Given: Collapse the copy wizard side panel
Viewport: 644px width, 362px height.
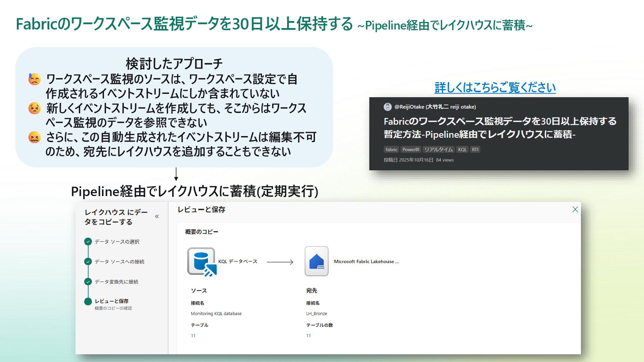Looking at the screenshot, I should pos(157,217).
